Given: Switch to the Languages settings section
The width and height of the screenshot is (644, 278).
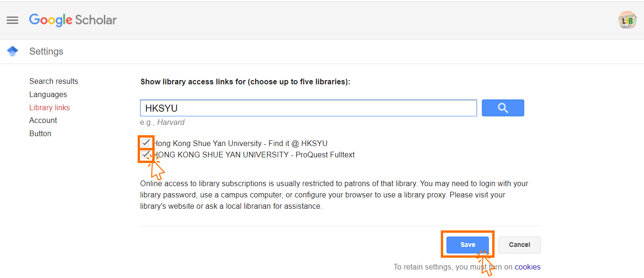Looking at the screenshot, I should pos(48,94).
